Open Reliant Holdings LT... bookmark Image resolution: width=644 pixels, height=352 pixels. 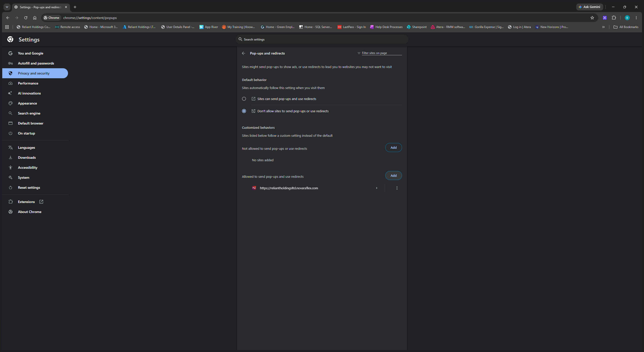139,27
